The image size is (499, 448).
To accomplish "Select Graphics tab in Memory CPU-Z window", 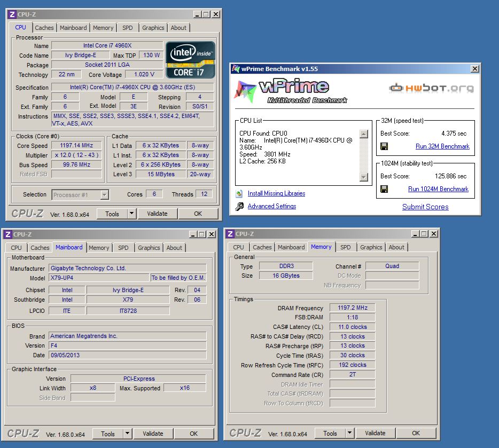I will coord(371,247).
